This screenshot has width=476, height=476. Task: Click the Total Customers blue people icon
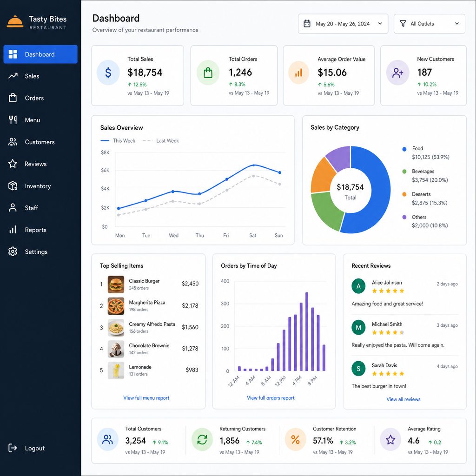[x=107, y=439]
